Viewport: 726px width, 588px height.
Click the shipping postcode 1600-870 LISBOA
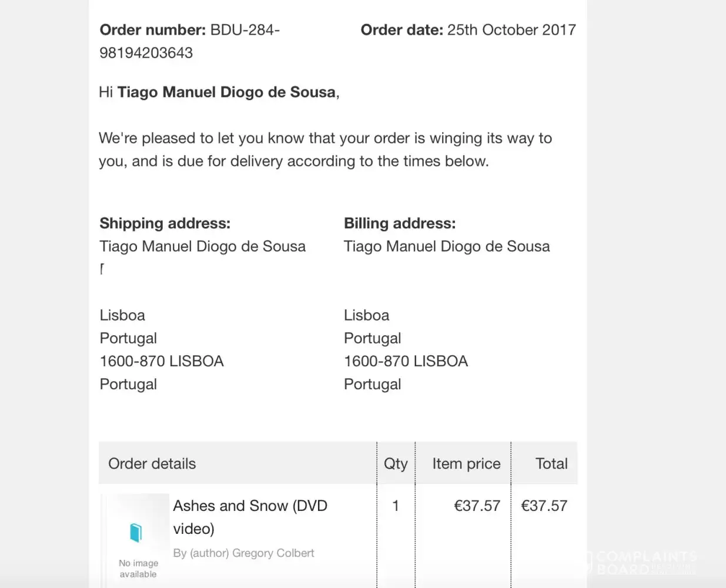coord(162,361)
